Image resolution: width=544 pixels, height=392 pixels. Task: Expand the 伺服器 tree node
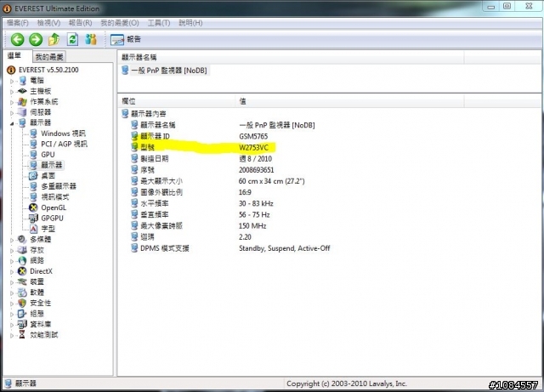(x=12, y=113)
